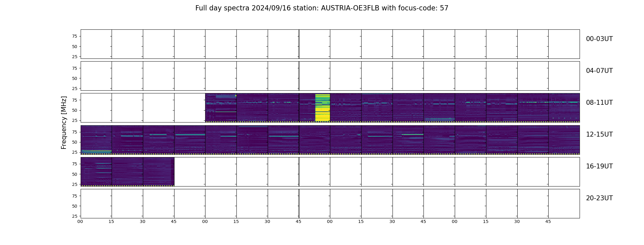
Task: Click the 25 tick label of the 20-23UT row
Action: [75, 216]
